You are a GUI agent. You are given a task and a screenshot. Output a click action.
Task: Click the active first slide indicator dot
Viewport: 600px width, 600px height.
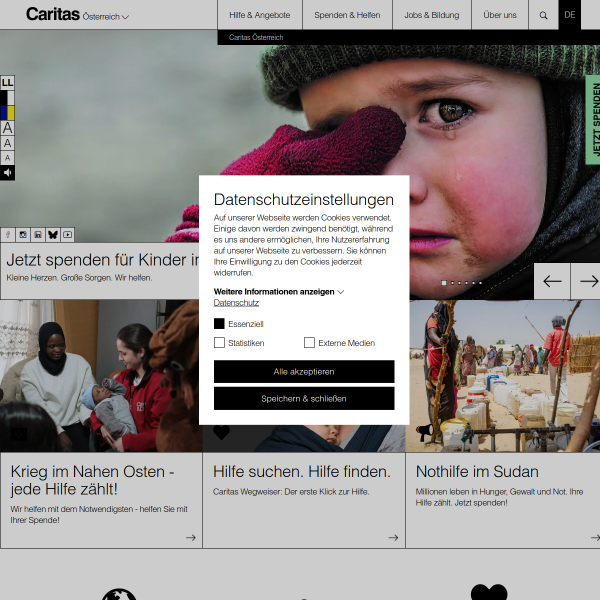click(444, 283)
